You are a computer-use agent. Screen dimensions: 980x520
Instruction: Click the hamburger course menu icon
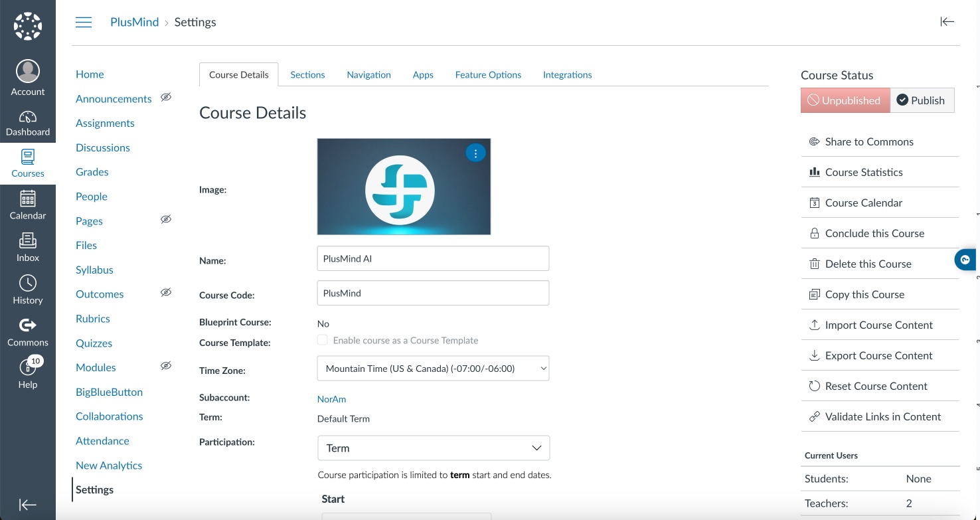click(84, 23)
